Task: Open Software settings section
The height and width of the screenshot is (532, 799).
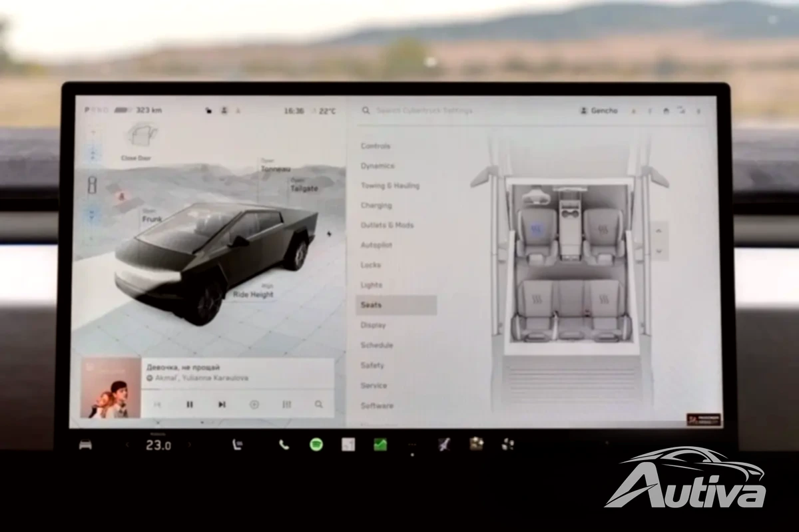Action: point(377,405)
